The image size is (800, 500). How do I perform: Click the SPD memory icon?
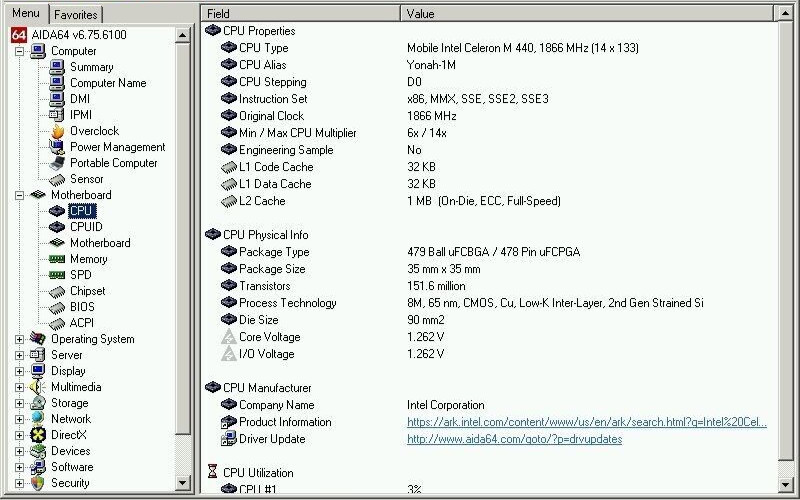[x=57, y=274]
